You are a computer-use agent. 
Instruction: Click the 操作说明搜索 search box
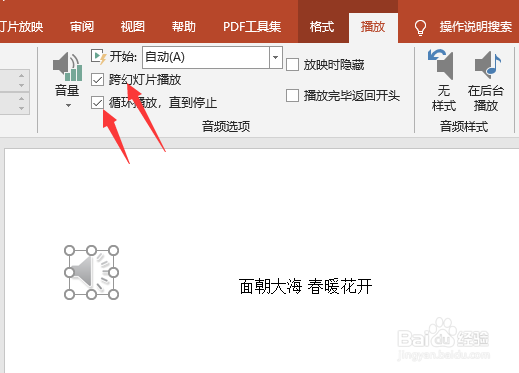point(476,27)
